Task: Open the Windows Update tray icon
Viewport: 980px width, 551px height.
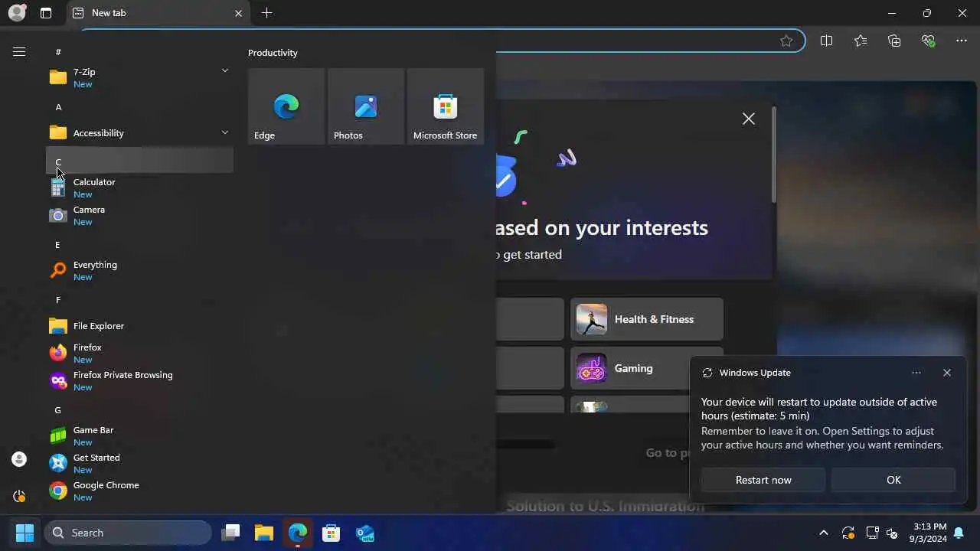Action: (x=848, y=533)
